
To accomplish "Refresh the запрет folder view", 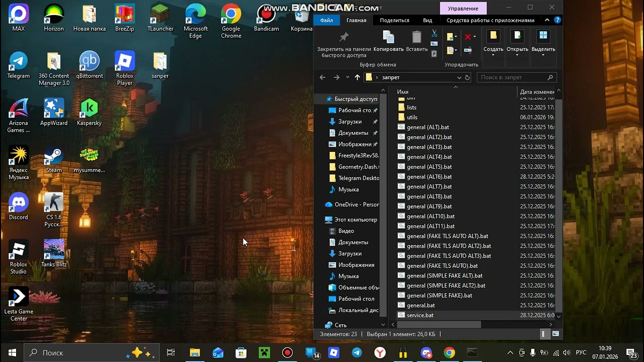I will 467,77.
